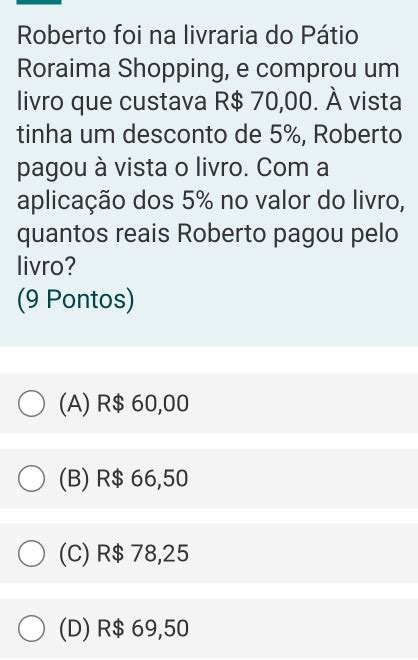This screenshot has width=418, height=660.
Task: Click the R$ 78,25 answer row
Action: (209, 553)
